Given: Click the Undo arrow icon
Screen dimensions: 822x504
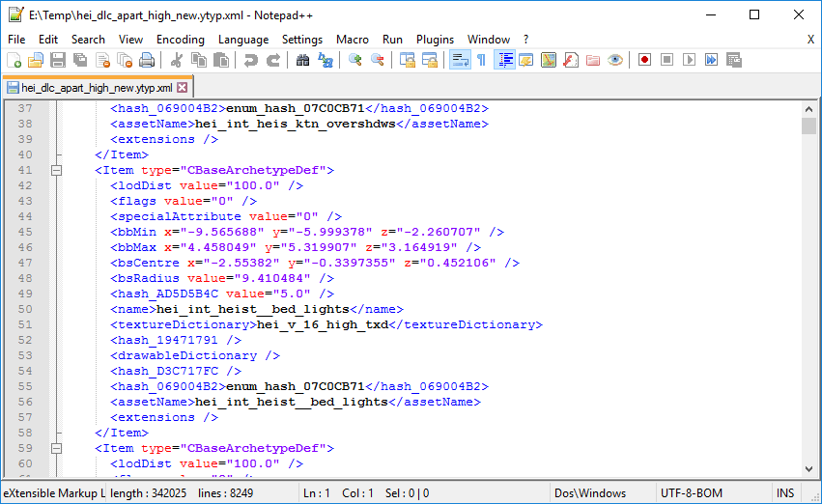Looking at the screenshot, I should tap(250, 60).
